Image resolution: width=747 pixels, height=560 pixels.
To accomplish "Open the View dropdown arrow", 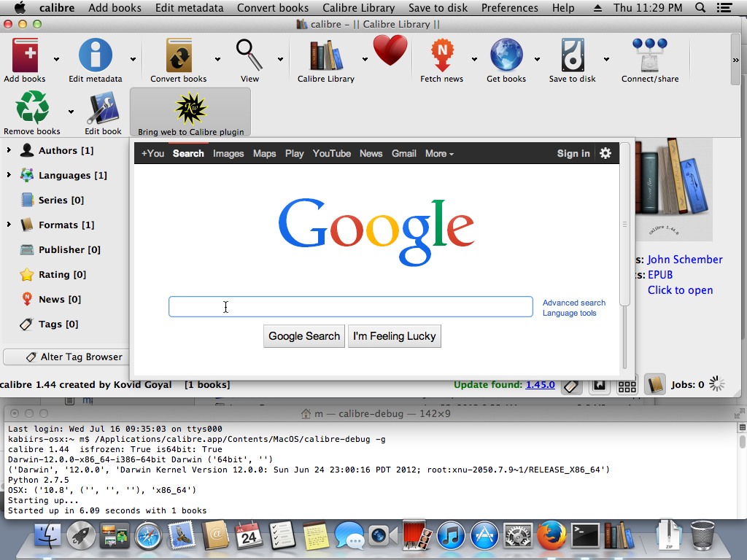I will tap(281, 60).
